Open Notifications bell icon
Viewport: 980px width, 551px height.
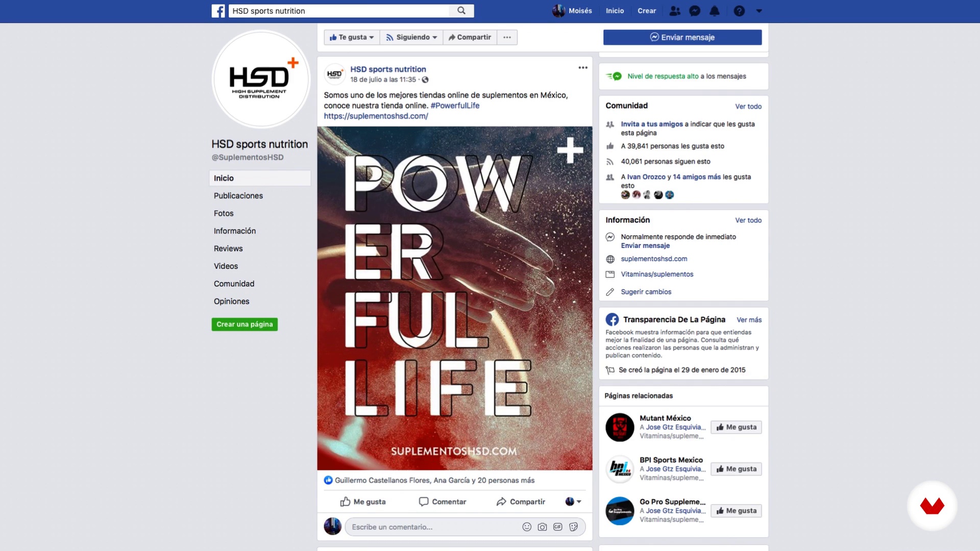pos(715,11)
